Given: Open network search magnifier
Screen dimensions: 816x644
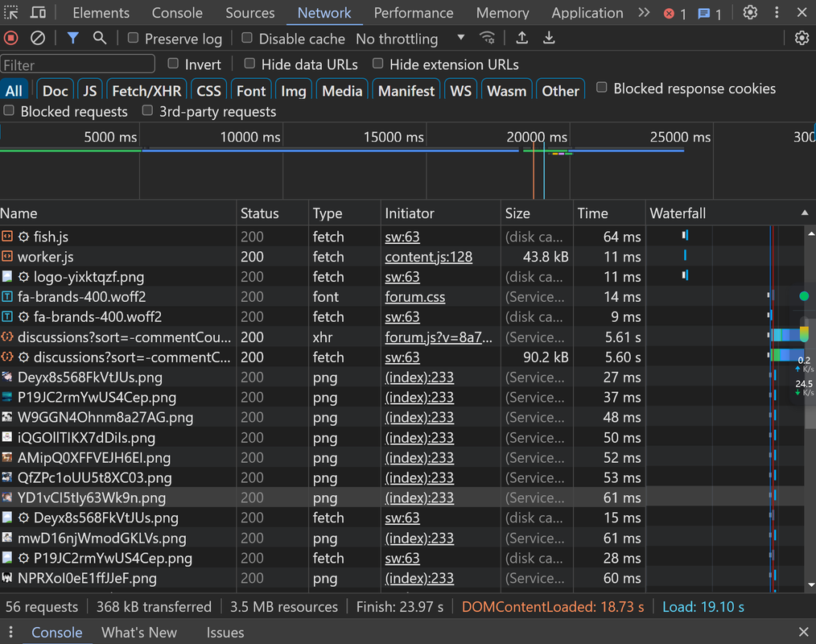Looking at the screenshot, I should tap(100, 38).
